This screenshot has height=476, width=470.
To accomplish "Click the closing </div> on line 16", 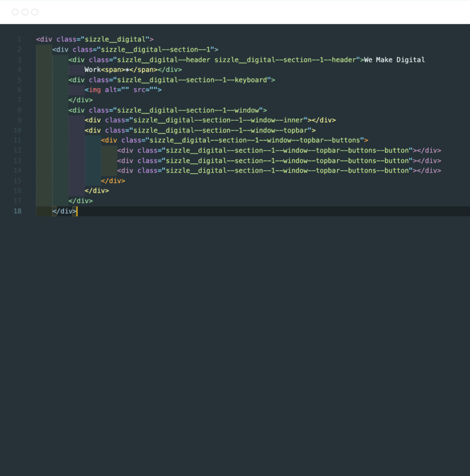I will pos(96,190).
